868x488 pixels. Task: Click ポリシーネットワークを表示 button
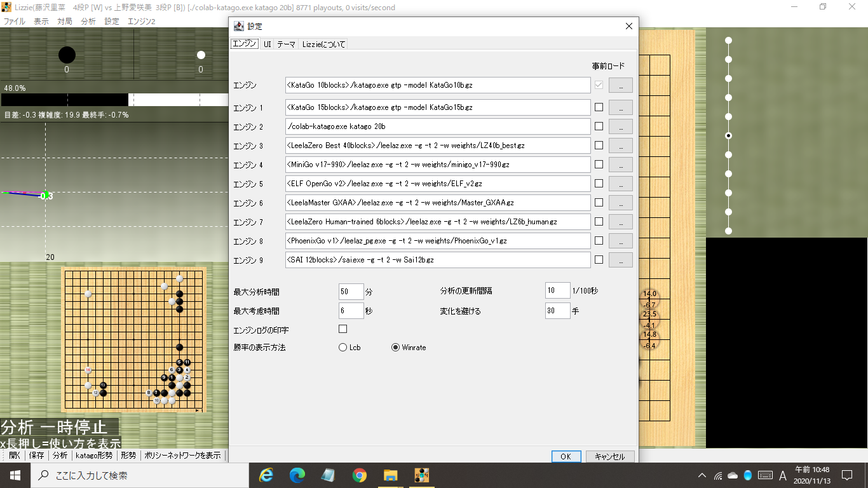(182, 456)
